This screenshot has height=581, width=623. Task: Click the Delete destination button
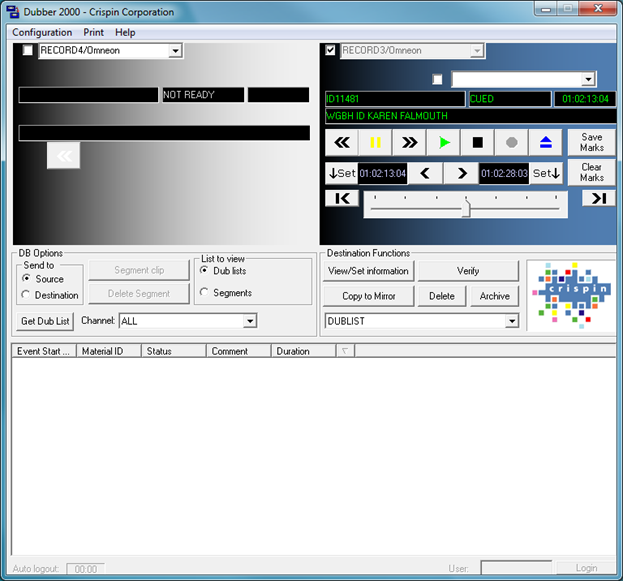(442, 296)
